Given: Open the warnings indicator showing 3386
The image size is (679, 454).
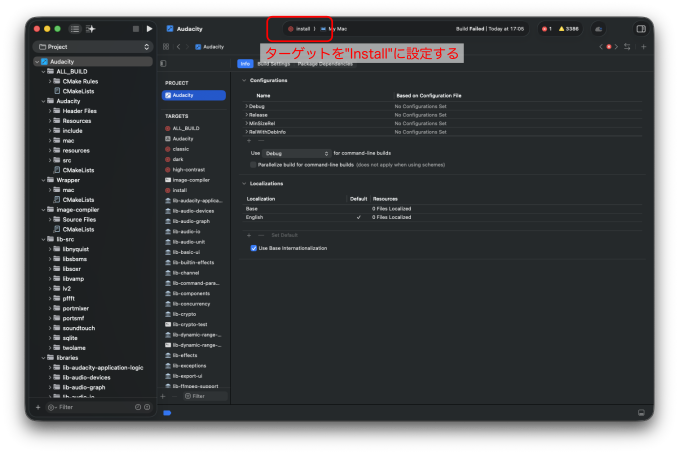Looking at the screenshot, I should pos(569,29).
